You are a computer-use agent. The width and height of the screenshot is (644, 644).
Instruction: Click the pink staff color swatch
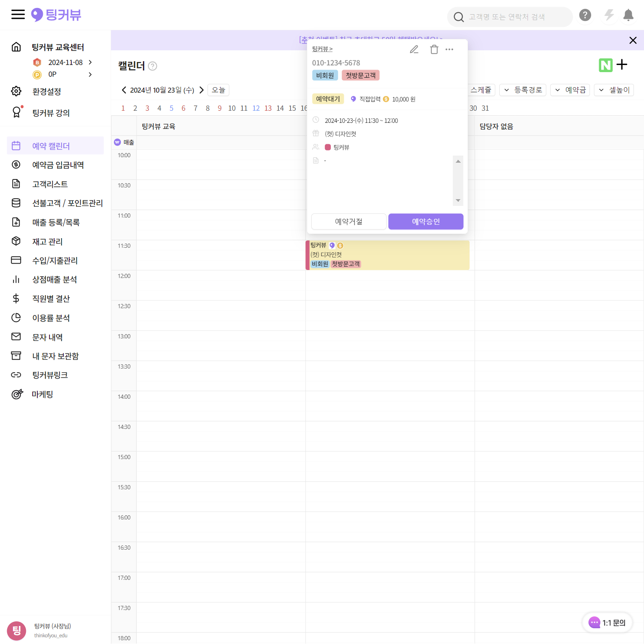(x=328, y=147)
